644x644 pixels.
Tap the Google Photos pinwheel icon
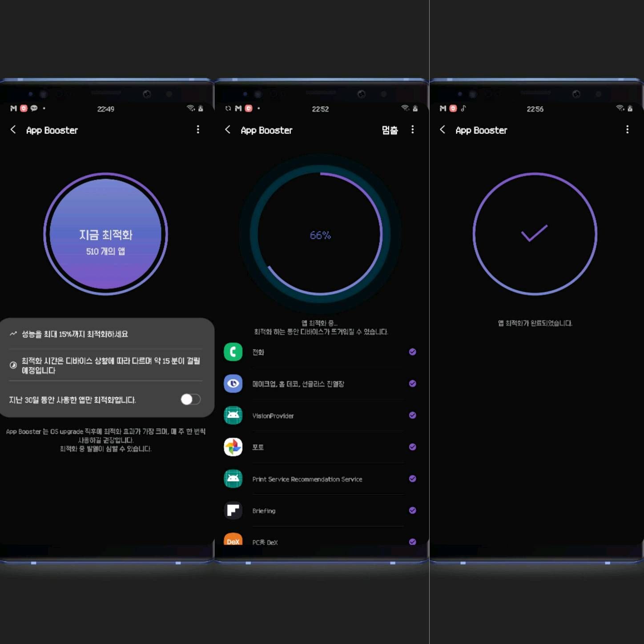point(233,447)
